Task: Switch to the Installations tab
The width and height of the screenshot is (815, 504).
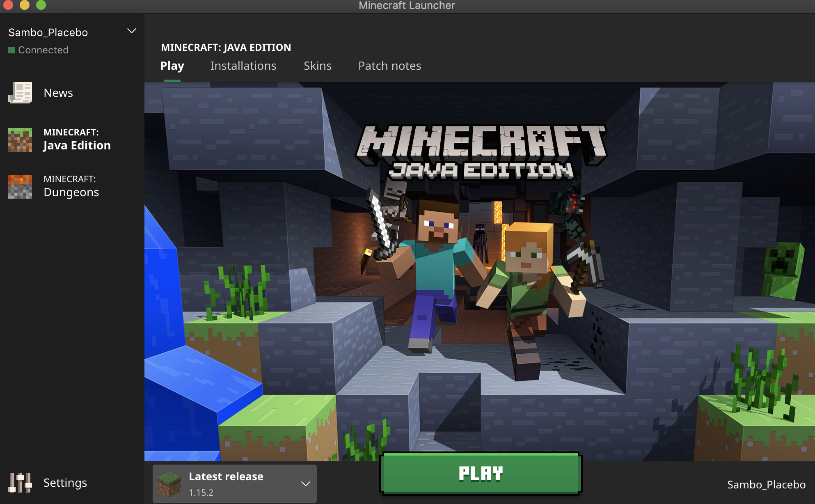Action: [243, 66]
